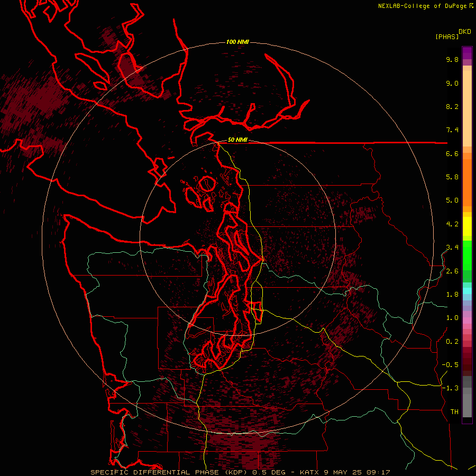Click the [PHAS] legend unit label
This screenshot has height=476, width=476.
click(447, 36)
